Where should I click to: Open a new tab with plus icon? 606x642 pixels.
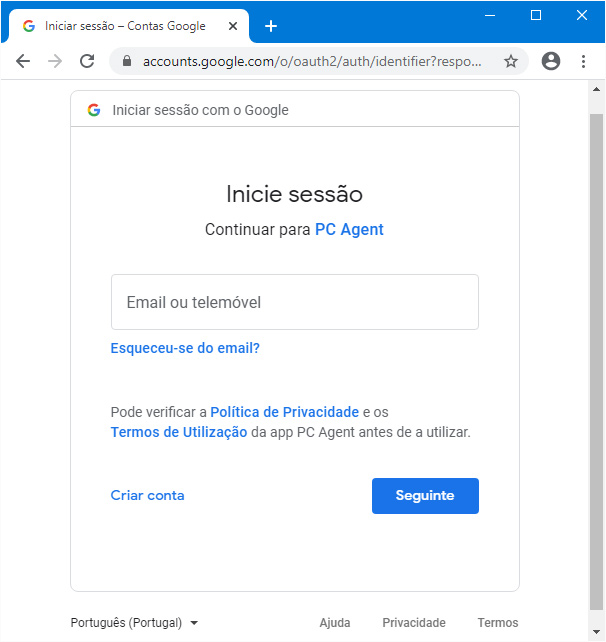(271, 26)
